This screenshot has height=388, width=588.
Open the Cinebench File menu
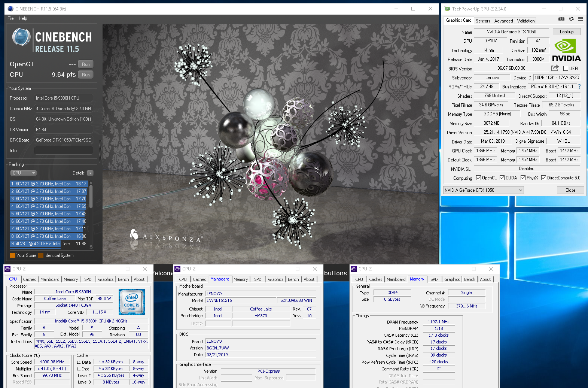(x=10, y=18)
